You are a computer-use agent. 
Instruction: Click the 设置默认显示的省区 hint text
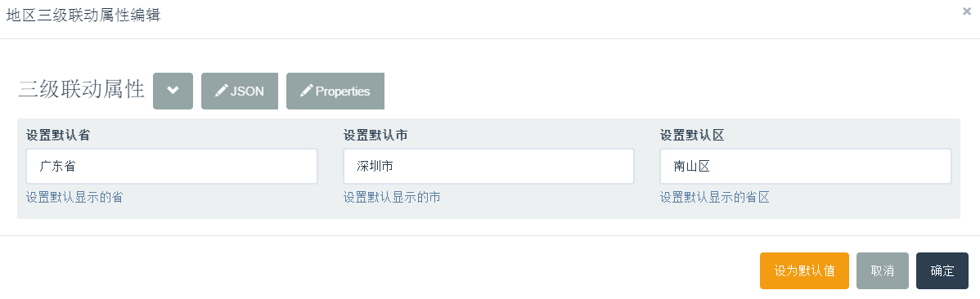(x=714, y=198)
